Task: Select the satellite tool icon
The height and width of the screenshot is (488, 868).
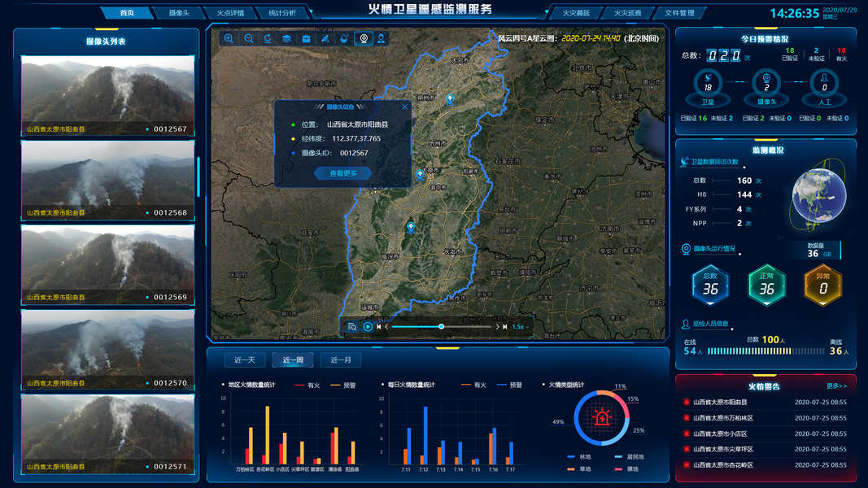Action: [x=325, y=38]
